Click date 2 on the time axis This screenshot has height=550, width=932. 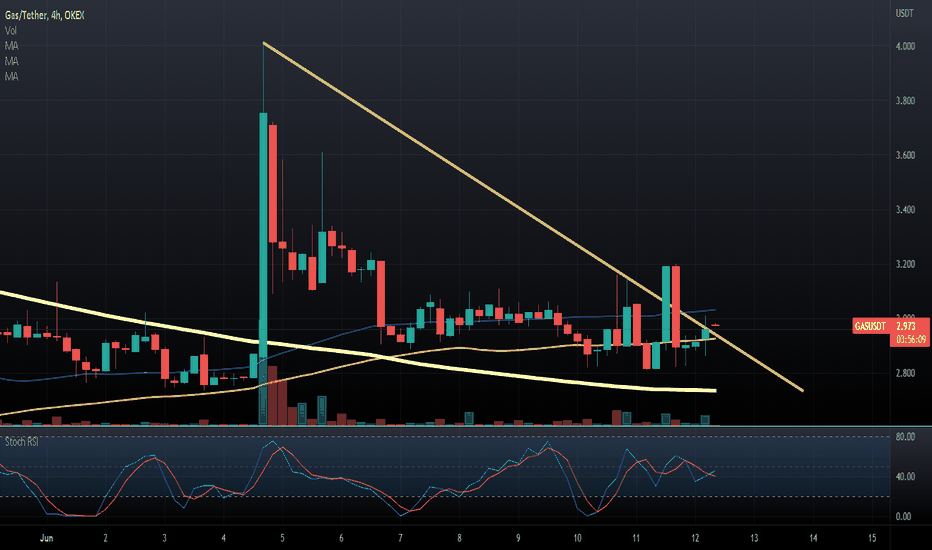[105, 538]
